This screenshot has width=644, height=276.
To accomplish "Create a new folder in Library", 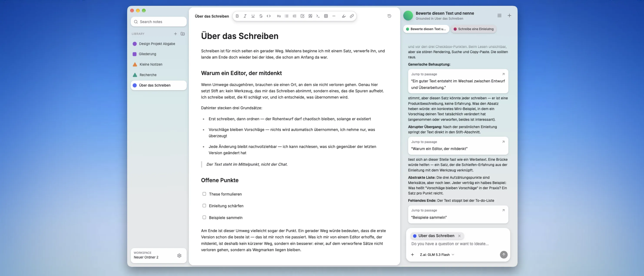I will [x=183, y=34].
